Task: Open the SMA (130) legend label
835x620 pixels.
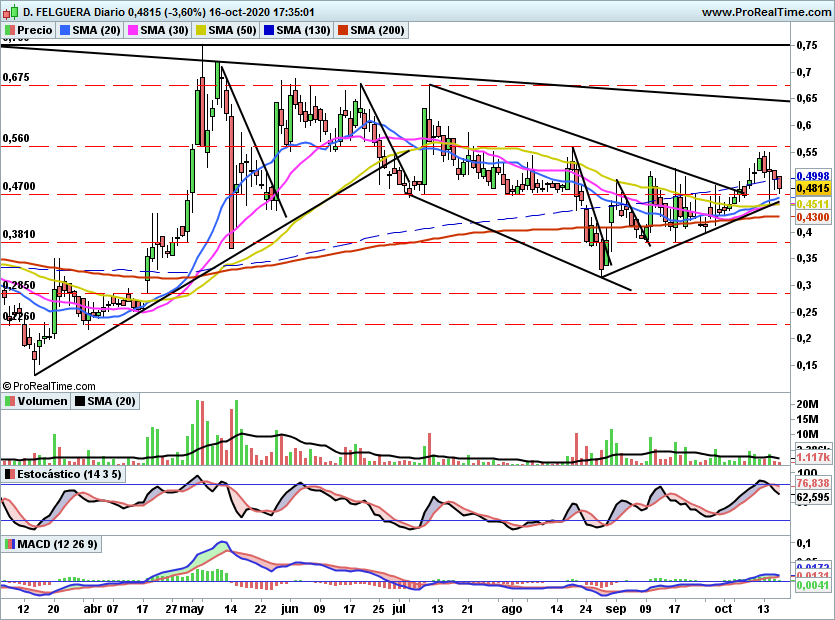Action: click(x=304, y=30)
